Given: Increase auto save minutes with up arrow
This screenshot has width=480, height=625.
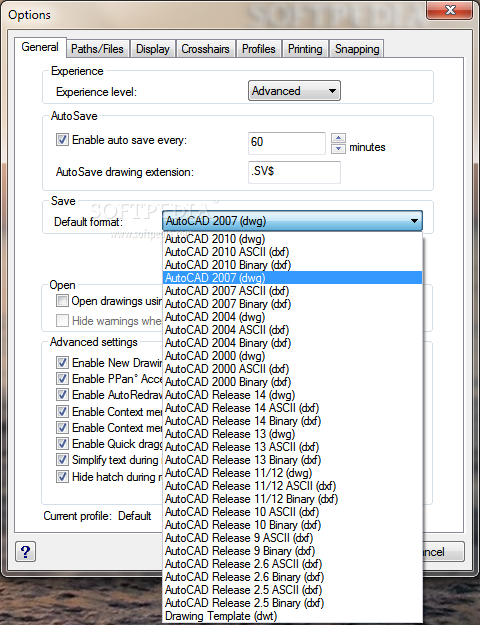Looking at the screenshot, I should [338, 138].
